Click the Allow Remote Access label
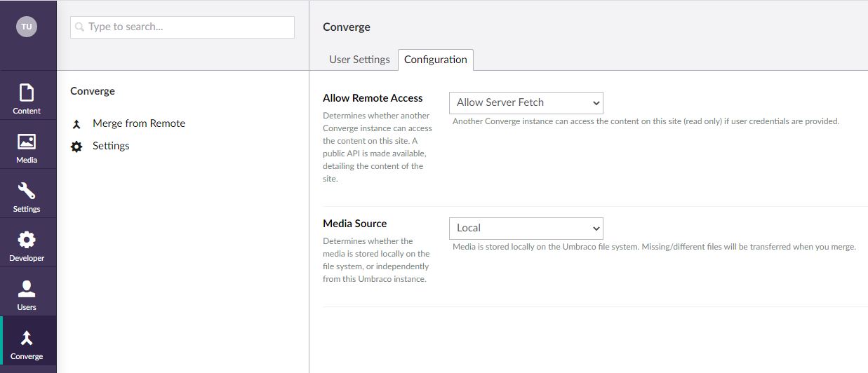 point(373,98)
